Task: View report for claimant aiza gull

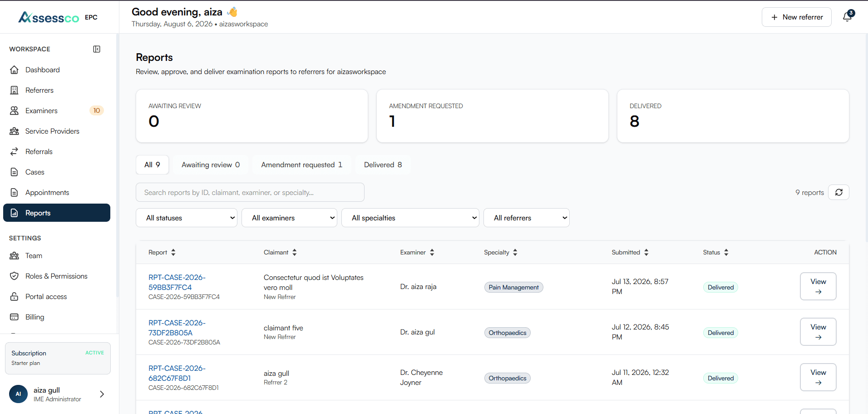Action: pos(818,377)
